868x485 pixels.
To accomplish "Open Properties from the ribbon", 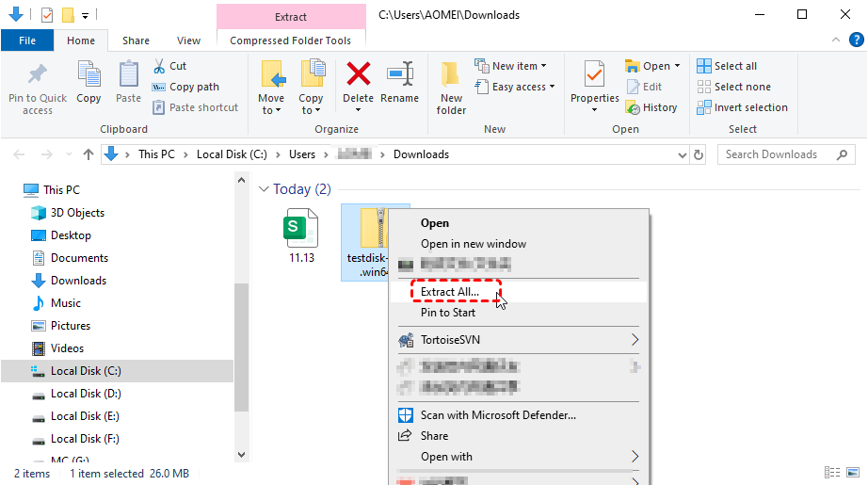I will tap(594, 75).
